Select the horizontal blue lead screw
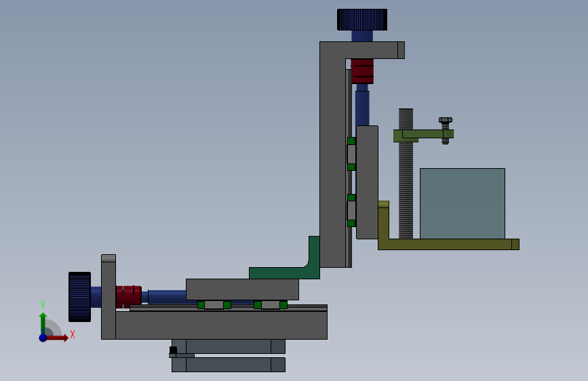 coord(167,297)
